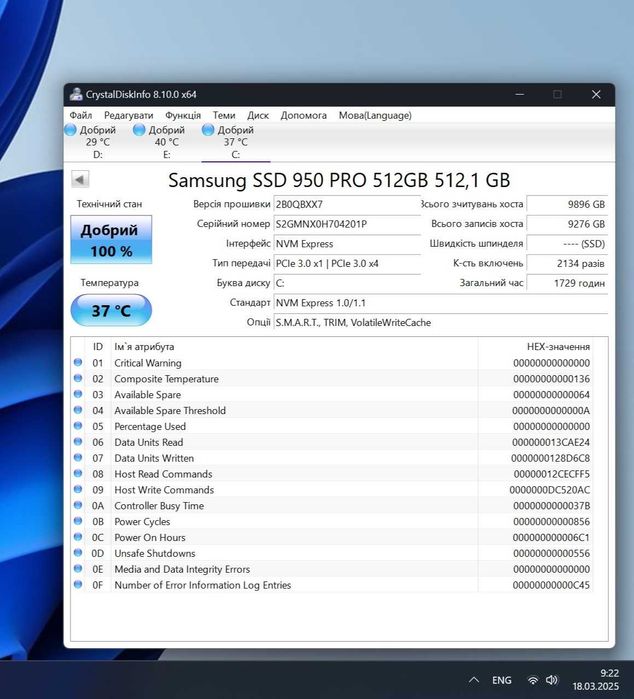This screenshot has width=634, height=699.
Task: Click the Samsung SSD 950 PRO title
Action: click(339, 180)
